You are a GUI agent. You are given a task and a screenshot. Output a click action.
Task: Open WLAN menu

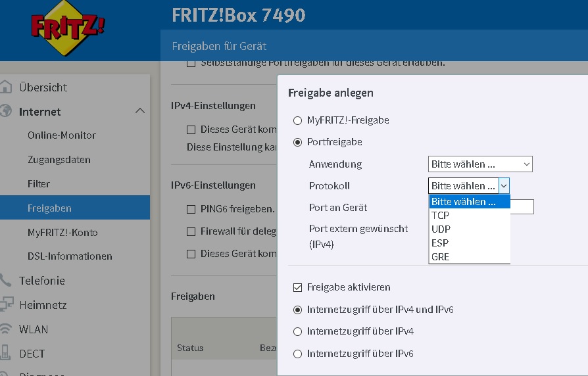[x=34, y=329]
